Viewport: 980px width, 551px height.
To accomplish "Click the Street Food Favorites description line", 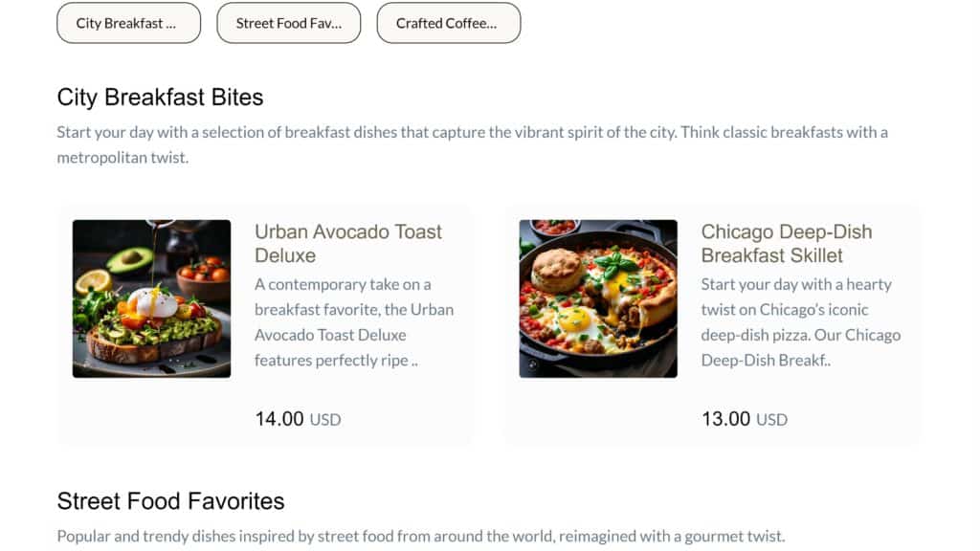I will pos(420,536).
